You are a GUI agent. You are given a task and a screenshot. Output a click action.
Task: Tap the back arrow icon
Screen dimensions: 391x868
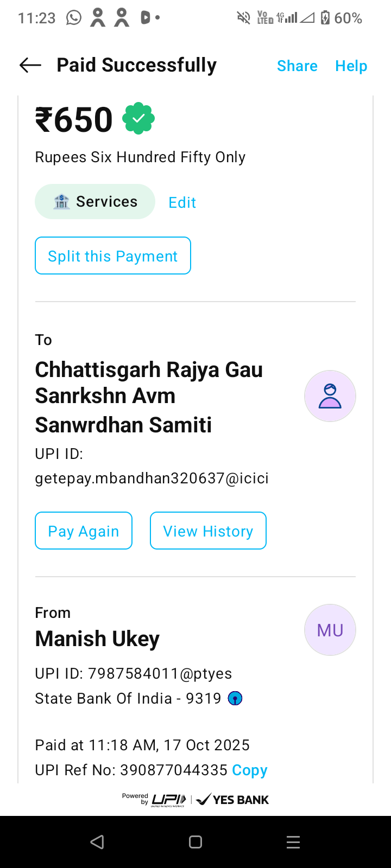pyautogui.click(x=30, y=66)
